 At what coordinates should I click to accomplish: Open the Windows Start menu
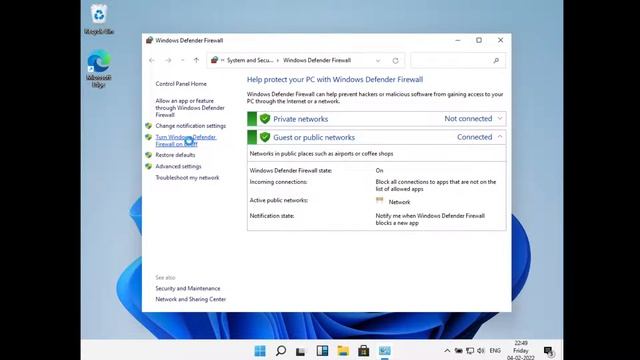(x=260, y=351)
